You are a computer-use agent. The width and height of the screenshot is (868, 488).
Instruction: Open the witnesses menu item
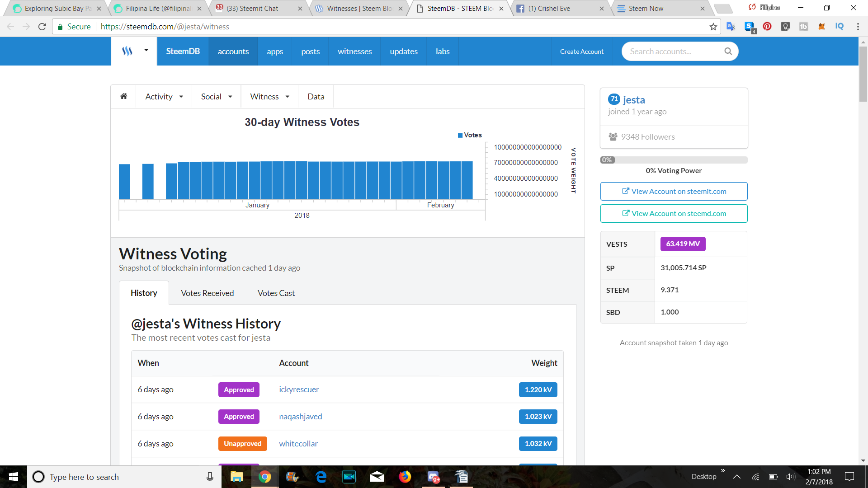pyautogui.click(x=355, y=51)
